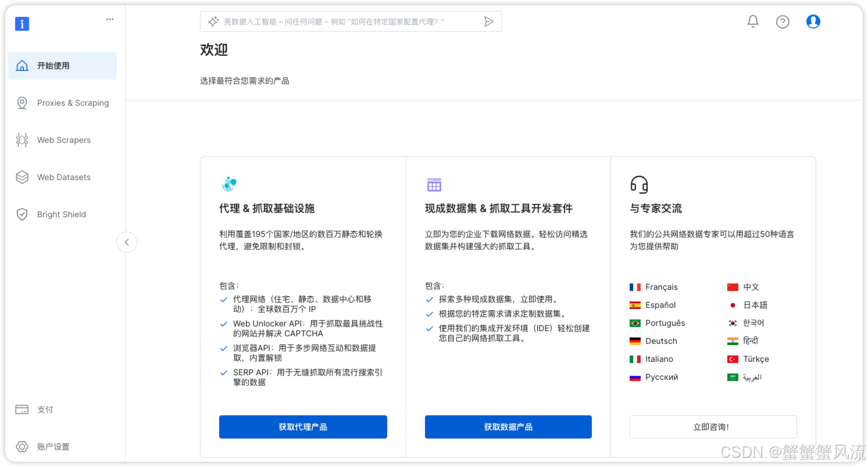868x467 pixels.
Task: Click the Saudi Arabian flag icon
Action: (x=733, y=377)
